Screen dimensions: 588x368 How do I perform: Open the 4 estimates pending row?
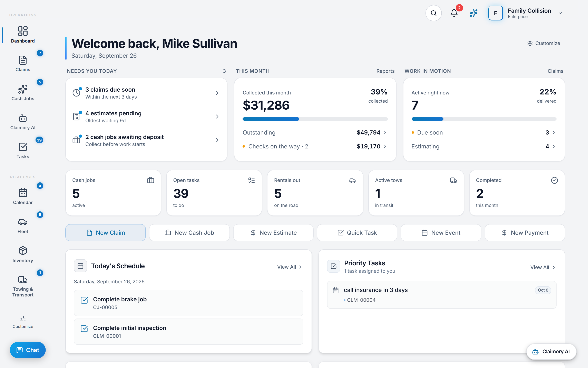point(146,117)
